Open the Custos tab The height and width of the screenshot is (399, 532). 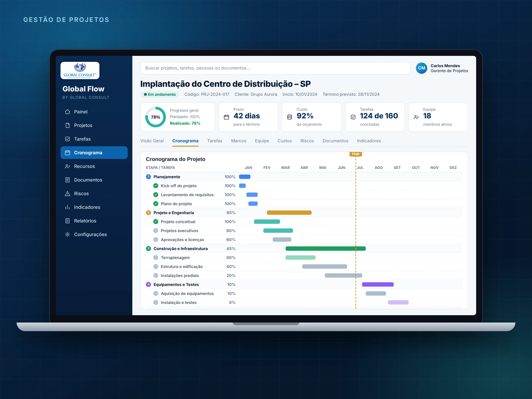(285, 141)
